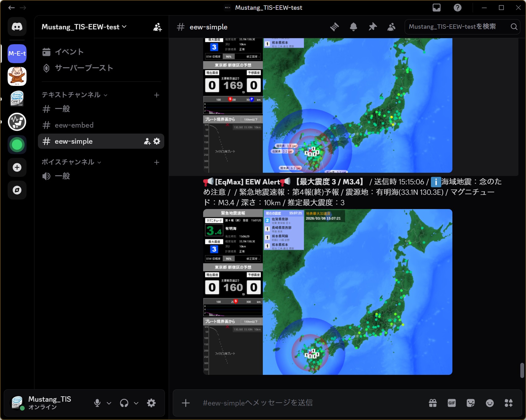Image resolution: width=526 pixels, height=420 pixels.
Task: Open notification settings bell icon
Action: [354, 27]
